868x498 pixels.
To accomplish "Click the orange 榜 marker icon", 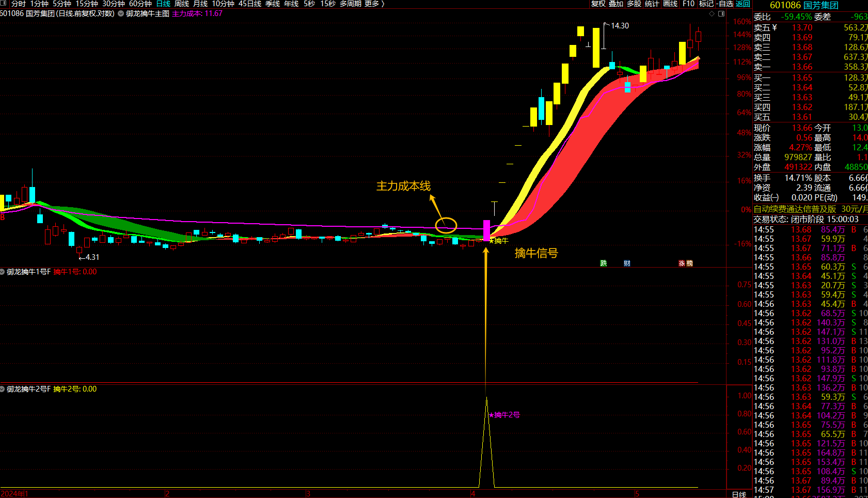I will 689,263.
